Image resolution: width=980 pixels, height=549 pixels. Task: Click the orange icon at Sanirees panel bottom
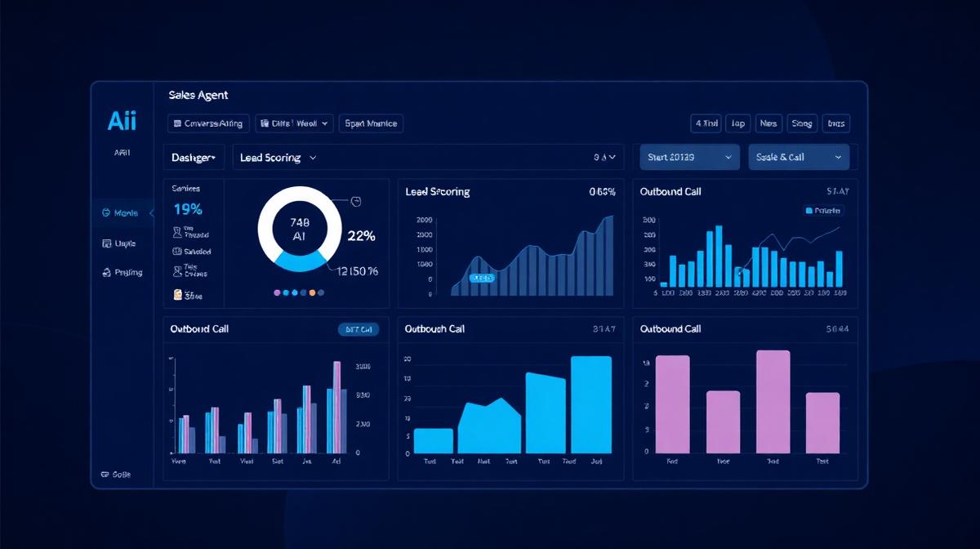(x=178, y=295)
